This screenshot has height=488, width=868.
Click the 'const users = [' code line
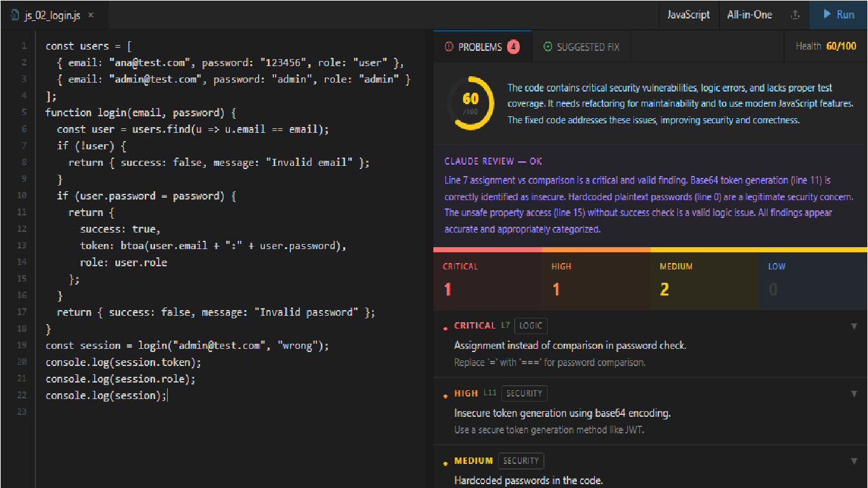(88, 46)
